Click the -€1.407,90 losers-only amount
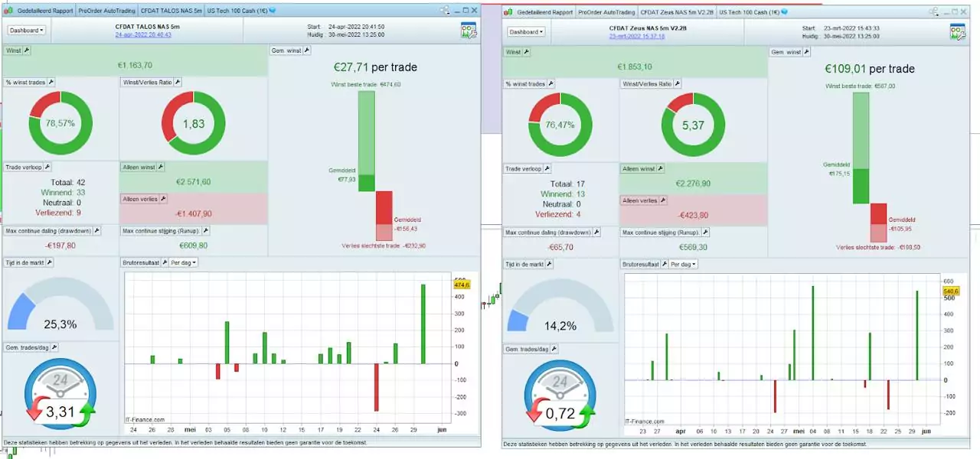This screenshot has height=459, width=980. click(193, 214)
